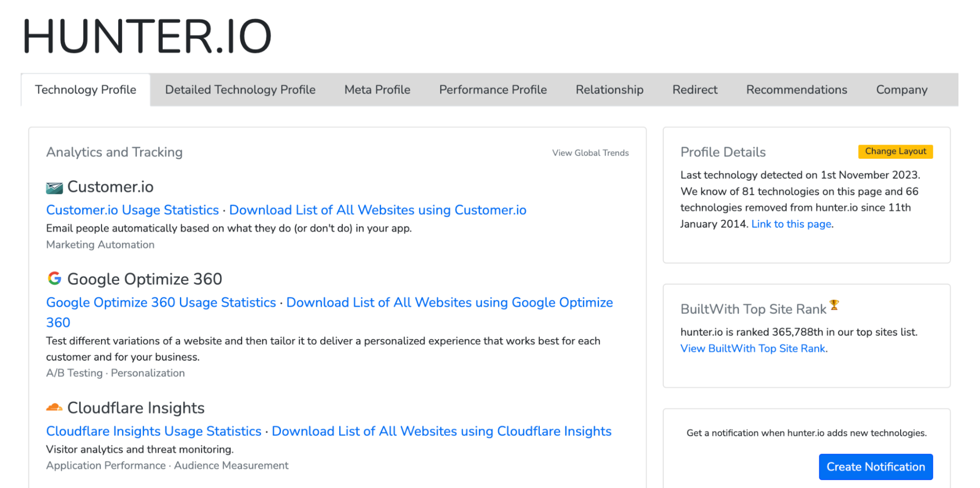Viewport: 980px width, 488px height.
Task: Click the Google Optimize 360 heading
Action: pos(145,279)
